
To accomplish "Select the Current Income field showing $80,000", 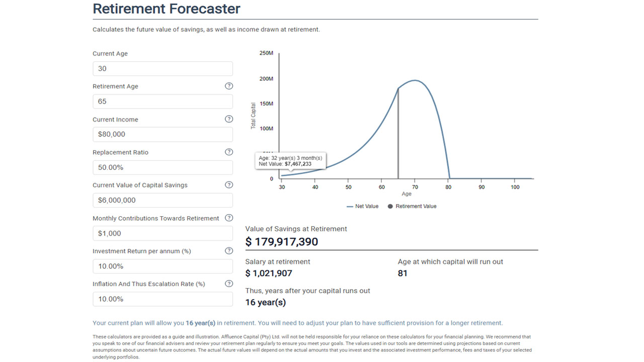I will [162, 134].
